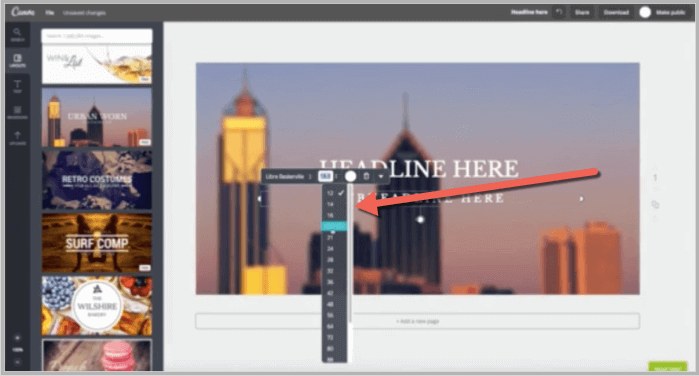The height and width of the screenshot is (376, 699).
Task: Select the Wilshire Bakery layout thumbnail
Action: click(x=97, y=306)
